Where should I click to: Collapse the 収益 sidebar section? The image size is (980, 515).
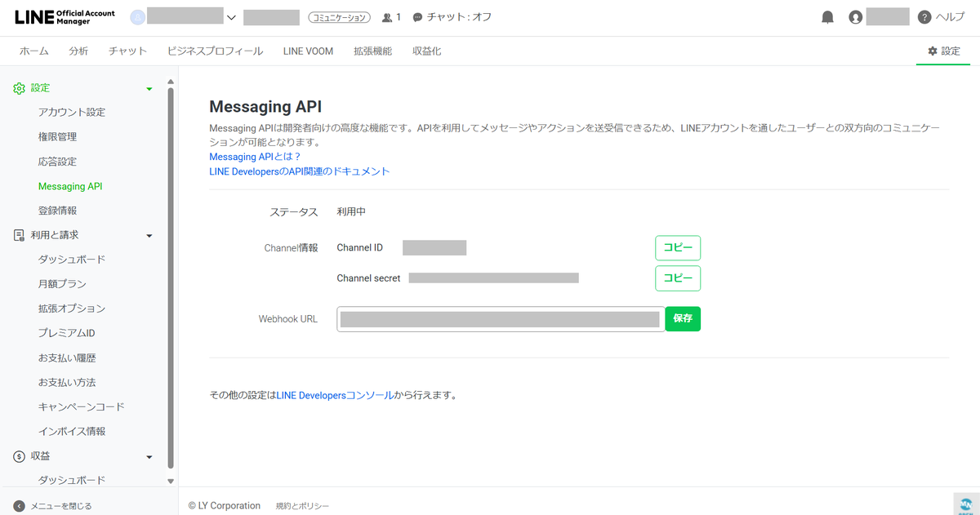tap(149, 457)
